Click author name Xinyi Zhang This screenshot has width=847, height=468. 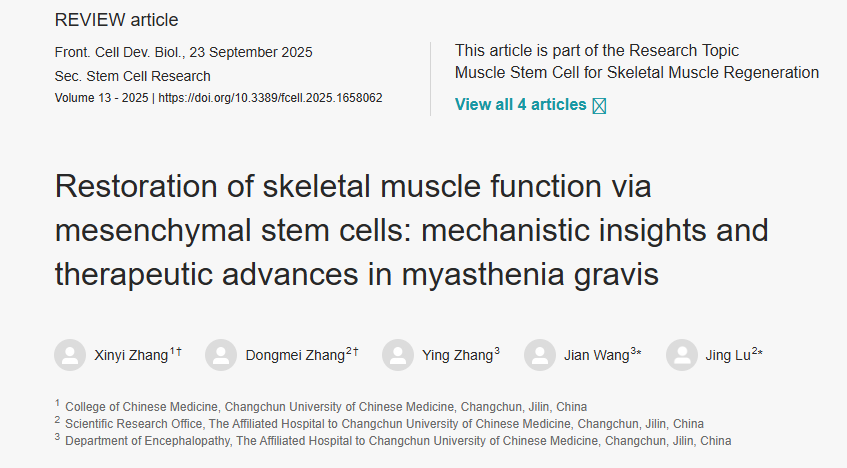(131, 355)
